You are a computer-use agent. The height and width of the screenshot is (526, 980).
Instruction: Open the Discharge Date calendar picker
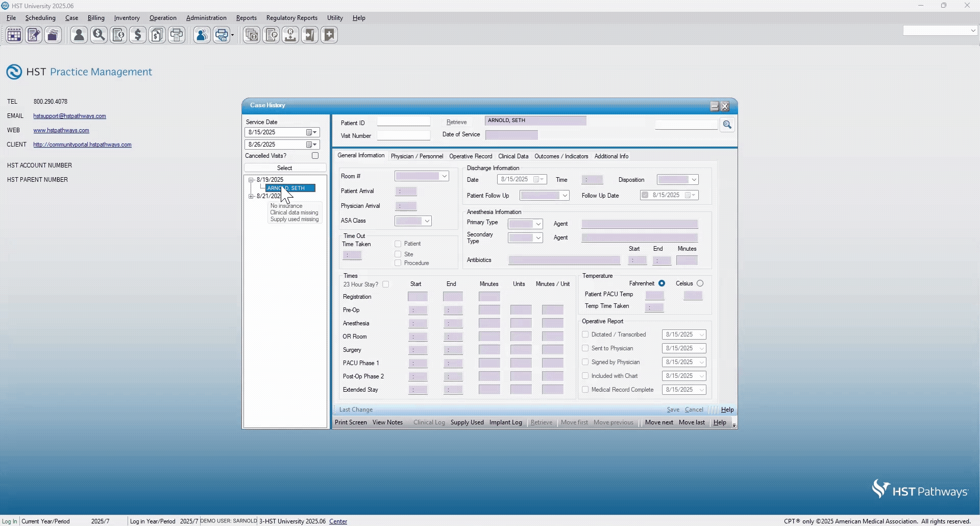coord(538,179)
